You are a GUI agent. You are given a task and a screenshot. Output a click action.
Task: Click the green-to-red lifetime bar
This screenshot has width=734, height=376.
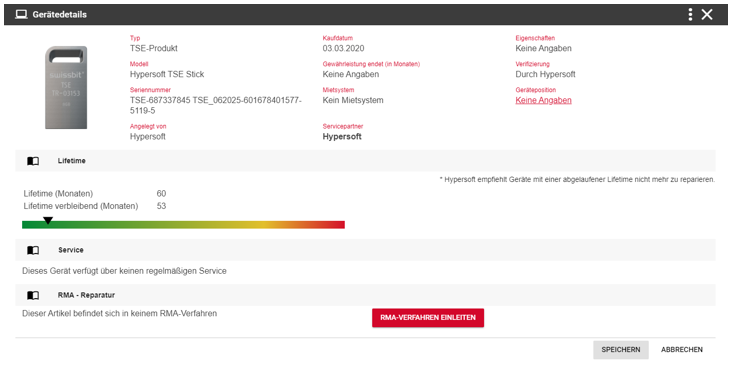(x=184, y=225)
